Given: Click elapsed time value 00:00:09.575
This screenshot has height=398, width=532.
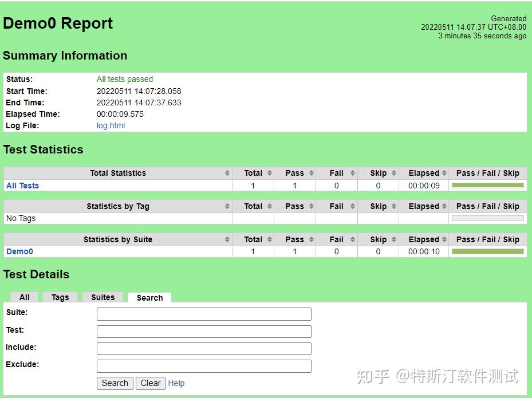Looking at the screenshot, I should click(x=120, y=114).
